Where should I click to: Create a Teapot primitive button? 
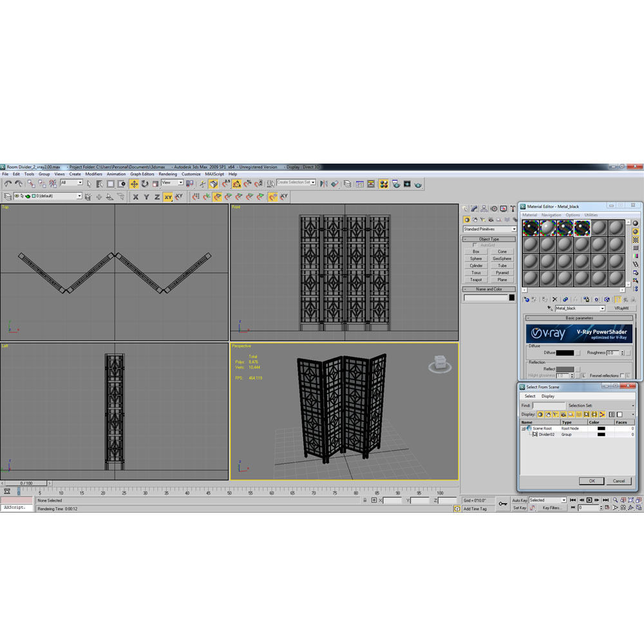click(476, 279)
